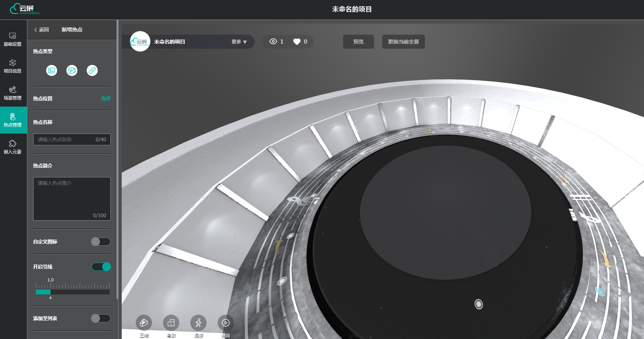
Task: Click the eye view-count icon
Action: [x=273, y=42]
